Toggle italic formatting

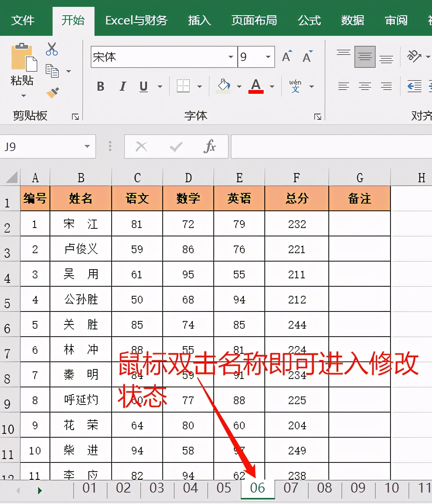click(x=122, y=87)
